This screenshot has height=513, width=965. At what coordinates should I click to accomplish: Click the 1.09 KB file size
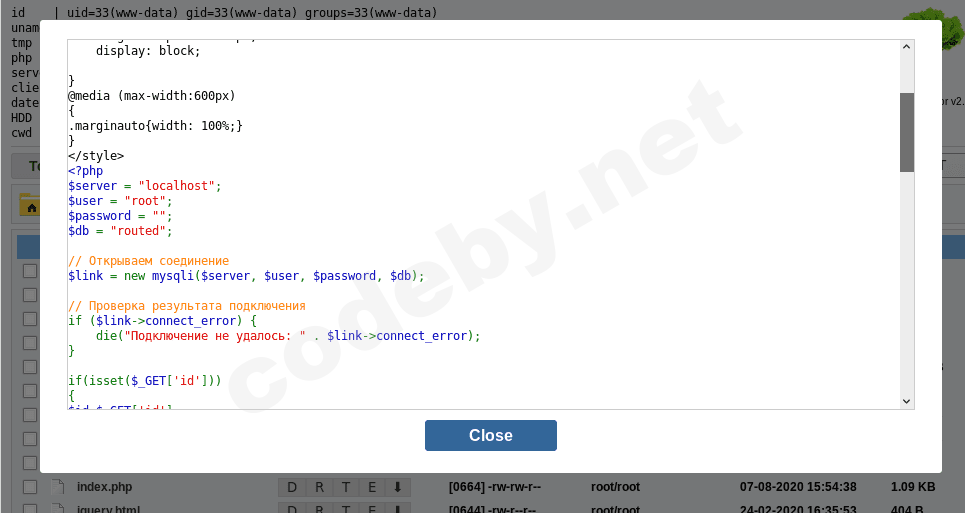(x=913, y=487)
